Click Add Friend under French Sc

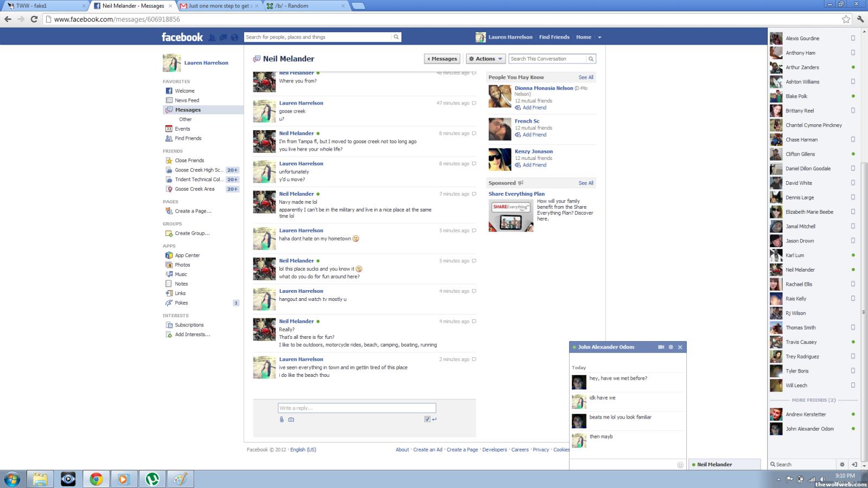click(x=534, y=135)
